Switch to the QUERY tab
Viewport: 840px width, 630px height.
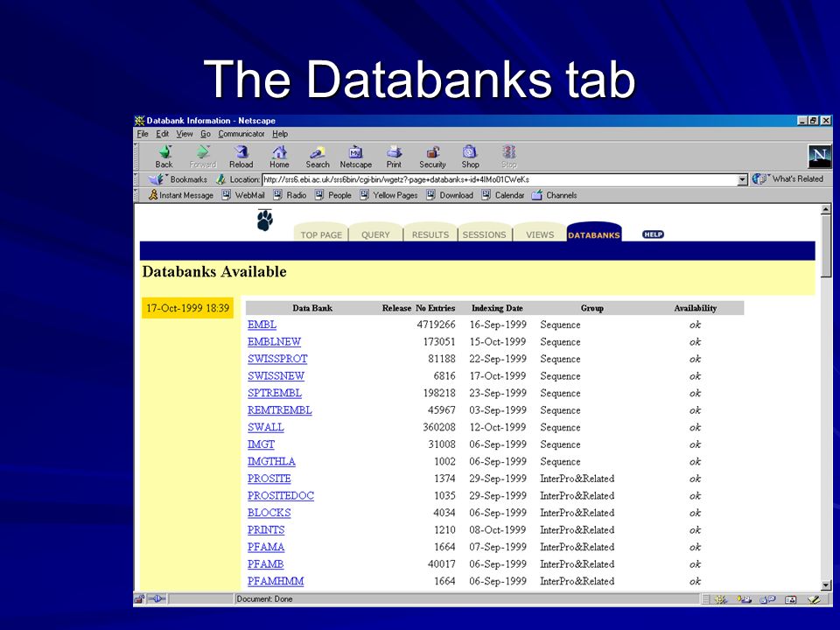[x=375, y=233]
